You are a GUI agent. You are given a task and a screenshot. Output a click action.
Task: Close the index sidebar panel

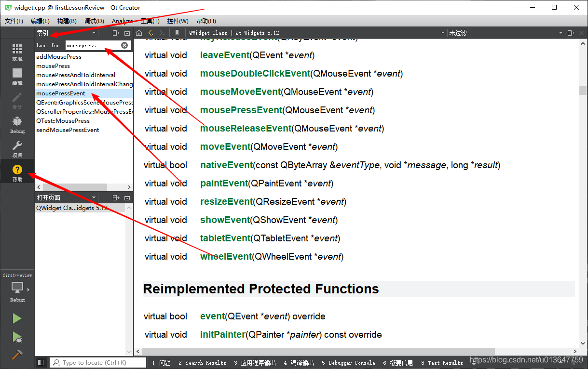[x=127, y=33]
